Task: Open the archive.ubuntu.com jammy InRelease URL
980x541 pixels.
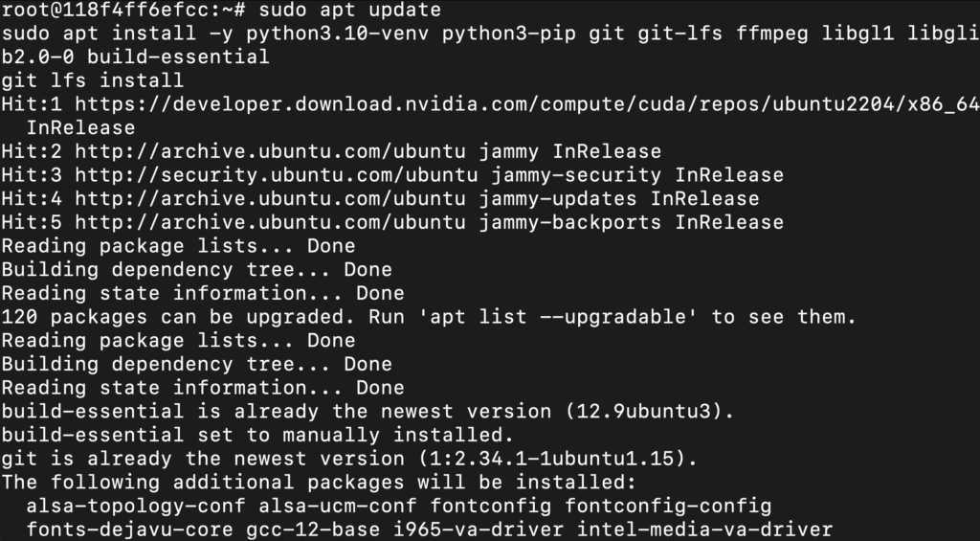Action: (271, 151)
